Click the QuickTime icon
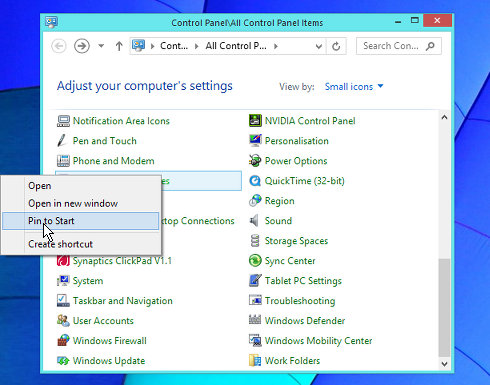This screenshot has height=385, width=490. [255, 181]
